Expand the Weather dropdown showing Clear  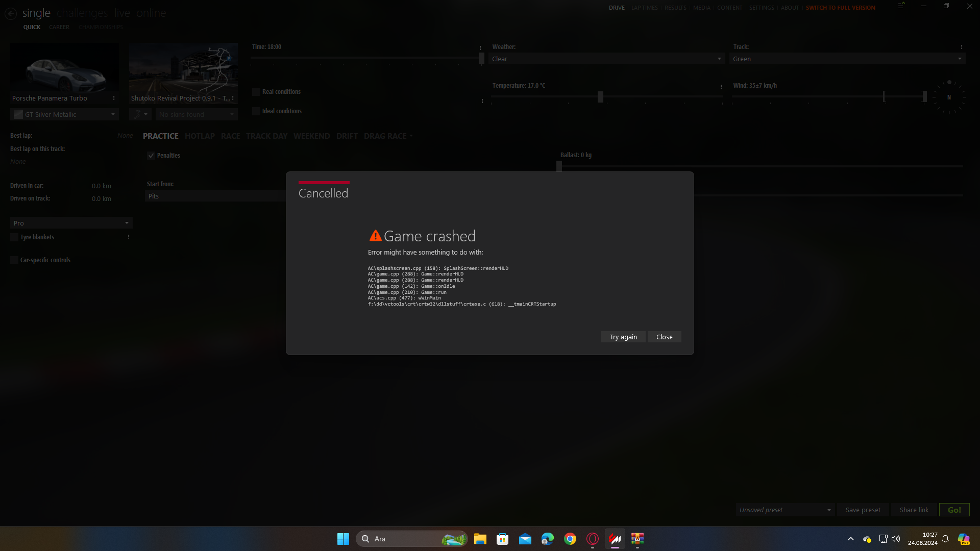pos(606,59)
